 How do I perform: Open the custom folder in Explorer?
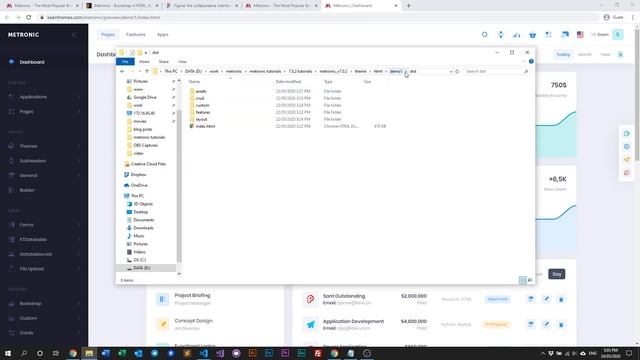[202, 105]
